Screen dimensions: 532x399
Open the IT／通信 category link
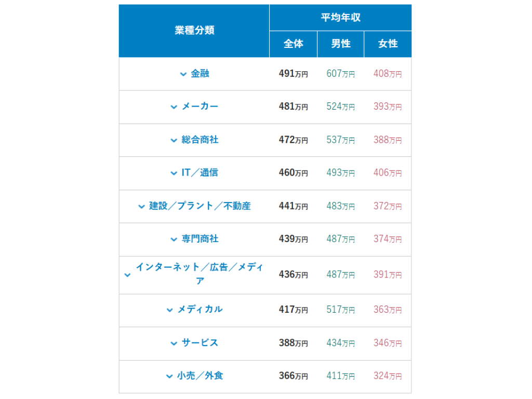coord(200,172)
